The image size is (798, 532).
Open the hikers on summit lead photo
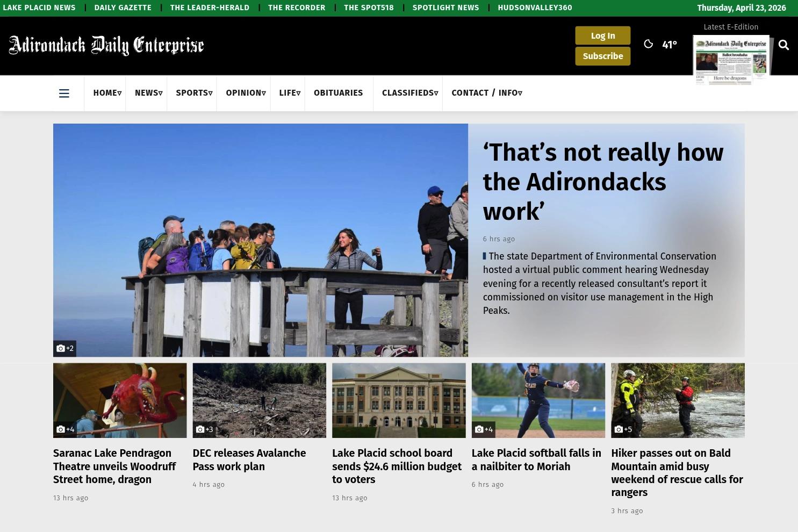click(x=261, y=240)
